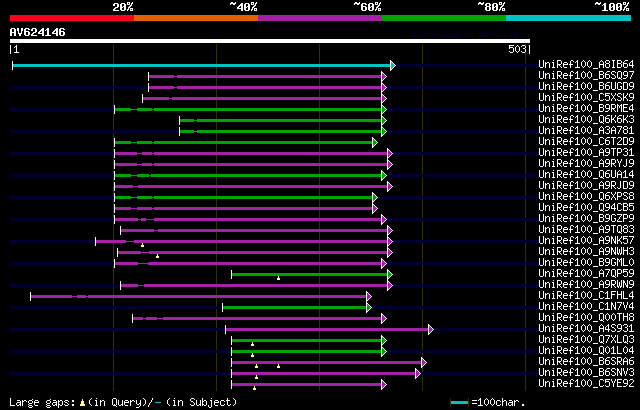Click the arrowhead ending the A8IB64 alignment
640x410 pixels.
click(x=393, y=65)
